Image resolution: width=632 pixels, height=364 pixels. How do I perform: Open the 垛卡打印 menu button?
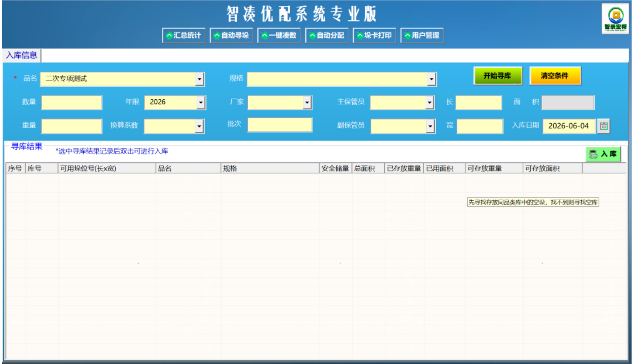coord(374,35)
